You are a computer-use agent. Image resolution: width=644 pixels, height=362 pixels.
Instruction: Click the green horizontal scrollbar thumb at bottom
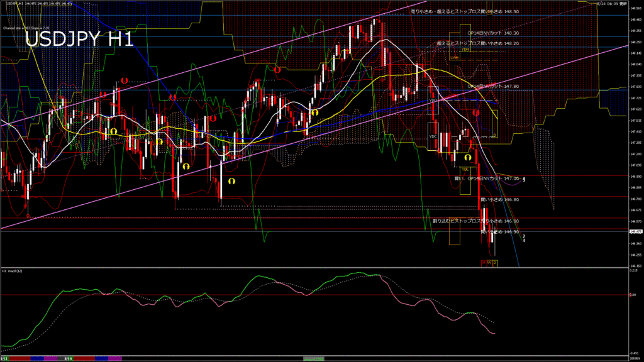[314, 358]
